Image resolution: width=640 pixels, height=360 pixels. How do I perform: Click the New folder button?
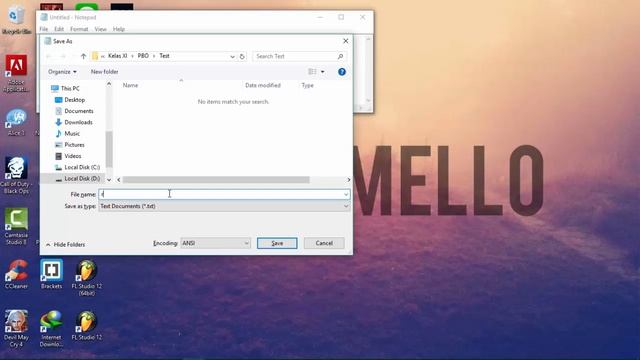pyautogui.click(x=104, y=72)
